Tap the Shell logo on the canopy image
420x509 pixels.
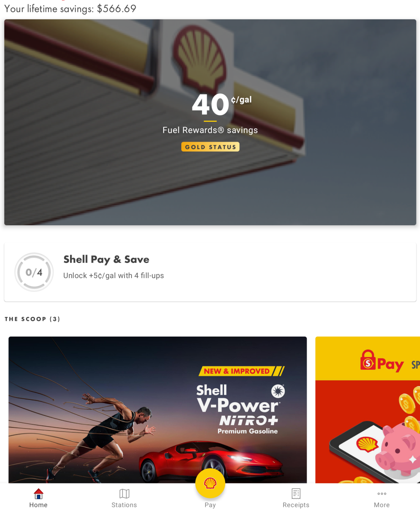click(199, 57)
